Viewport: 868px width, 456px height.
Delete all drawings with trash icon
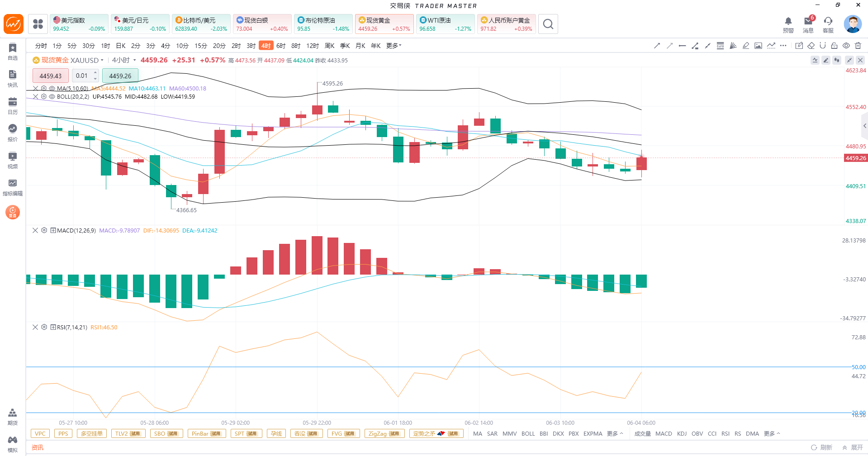858,46
